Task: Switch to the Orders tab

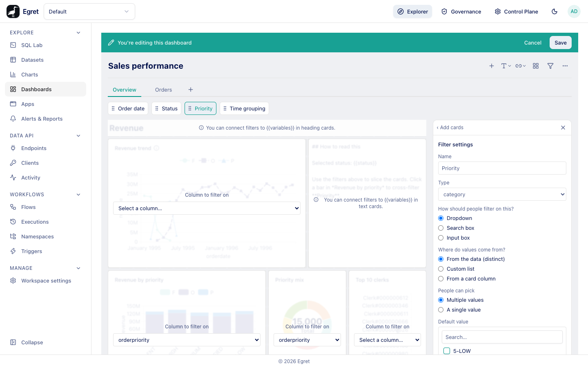Action: tap(163, 90)
